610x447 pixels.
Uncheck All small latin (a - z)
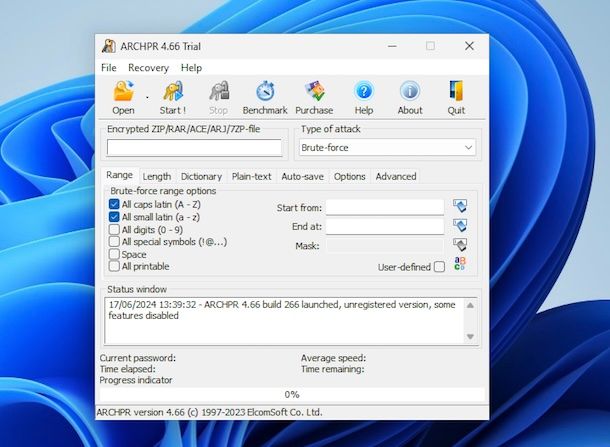(x=114, y=217)
